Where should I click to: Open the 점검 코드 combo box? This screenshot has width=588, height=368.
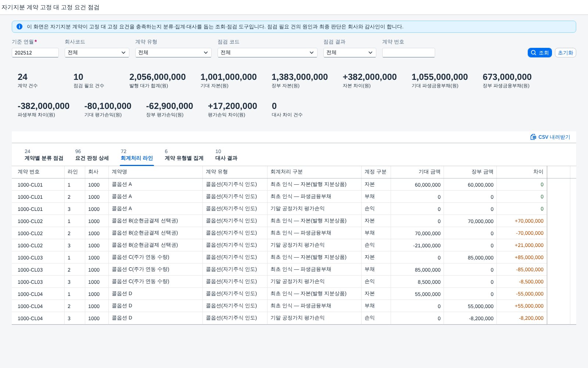268,53
